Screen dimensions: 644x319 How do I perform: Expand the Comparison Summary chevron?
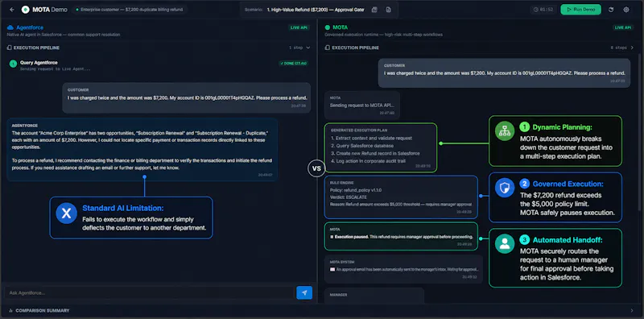click(632, 311)
